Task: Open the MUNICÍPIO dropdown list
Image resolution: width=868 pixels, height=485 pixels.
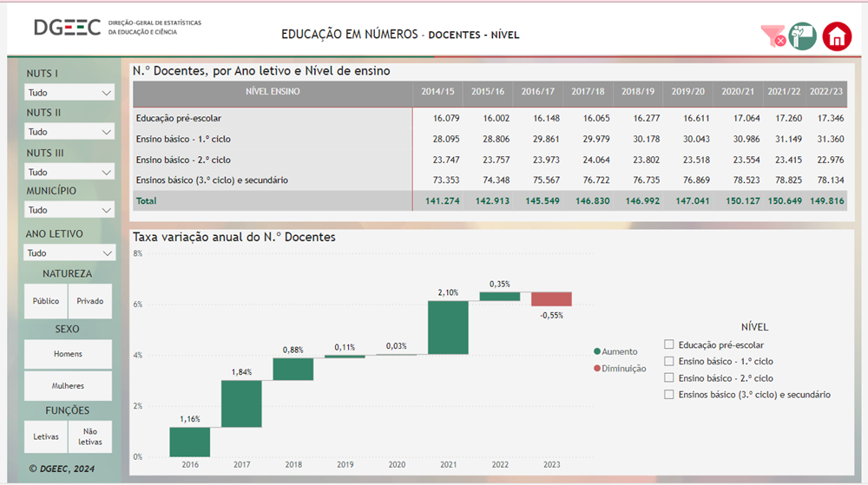Action: coord(69,210)
